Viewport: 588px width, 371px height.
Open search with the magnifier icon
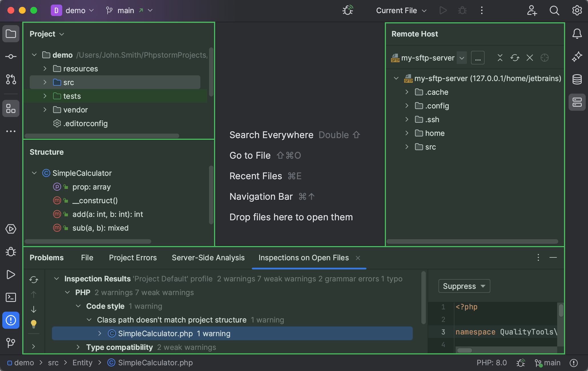click(x=554, y=11)
